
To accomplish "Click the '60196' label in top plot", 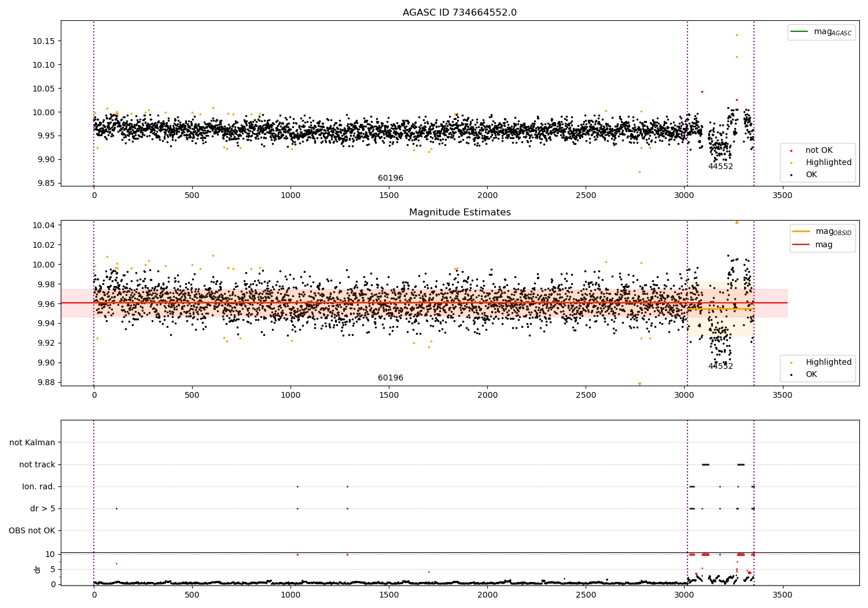I will [391, 178].
